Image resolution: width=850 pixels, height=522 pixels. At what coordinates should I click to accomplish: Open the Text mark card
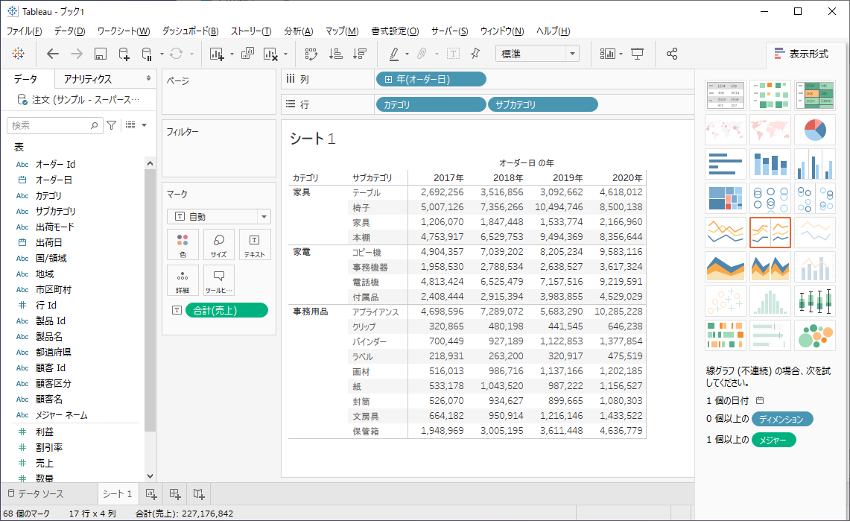click(x=254, y=244)
